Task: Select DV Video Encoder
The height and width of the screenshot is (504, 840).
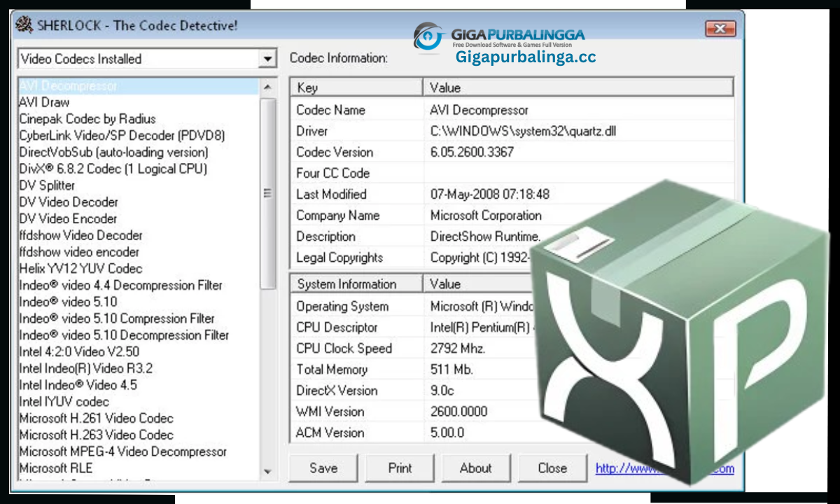Action: (69, 218)
